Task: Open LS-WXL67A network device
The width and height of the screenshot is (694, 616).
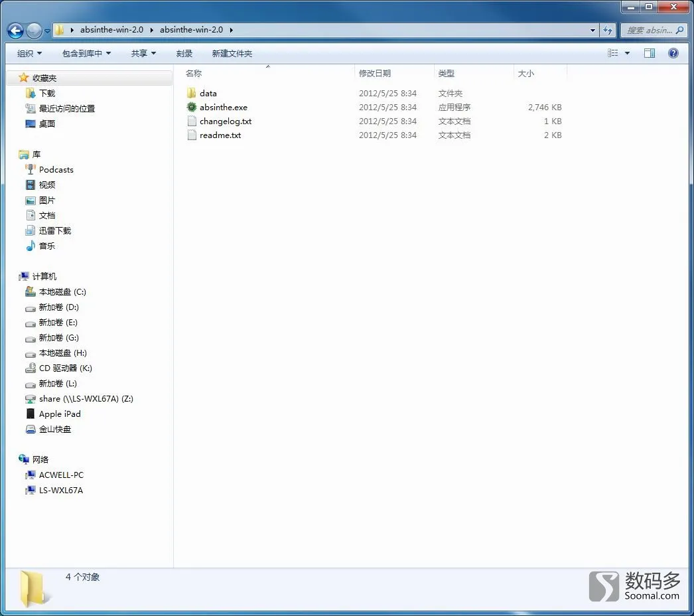Action: tap(60, 491)
